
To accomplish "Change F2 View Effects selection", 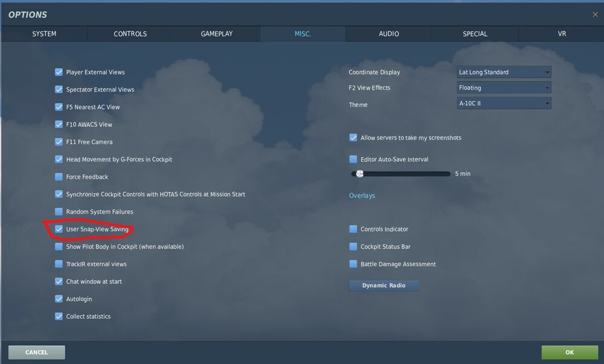I will (x=504, y=88).
